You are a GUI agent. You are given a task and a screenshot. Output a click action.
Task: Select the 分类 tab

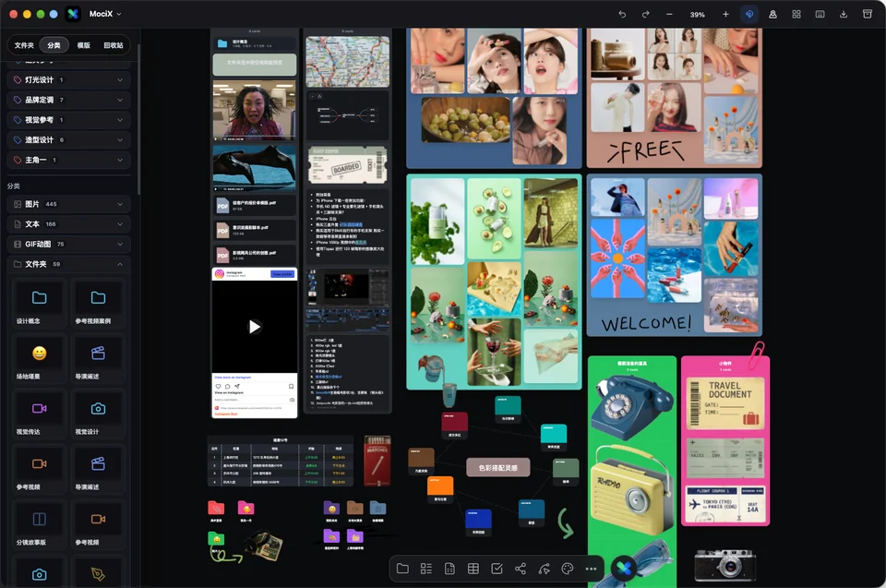pyautogui.click(x=54, y=45)
